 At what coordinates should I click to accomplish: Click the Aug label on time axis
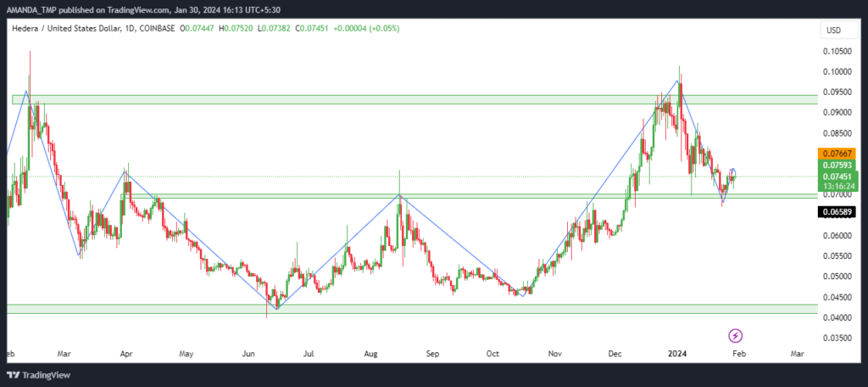pyautogui.click(x=371, y=354)
